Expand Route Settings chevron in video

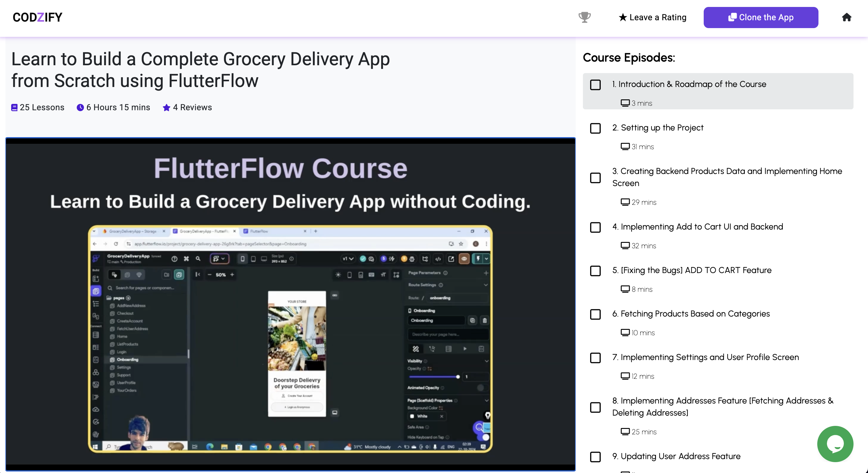pyautogui.click(x=486, y=285)
